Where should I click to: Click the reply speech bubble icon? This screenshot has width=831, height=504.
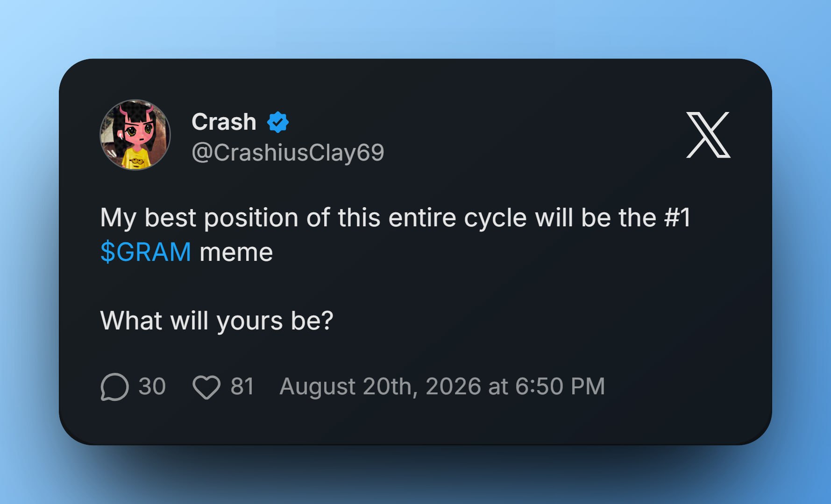(114, 387)
